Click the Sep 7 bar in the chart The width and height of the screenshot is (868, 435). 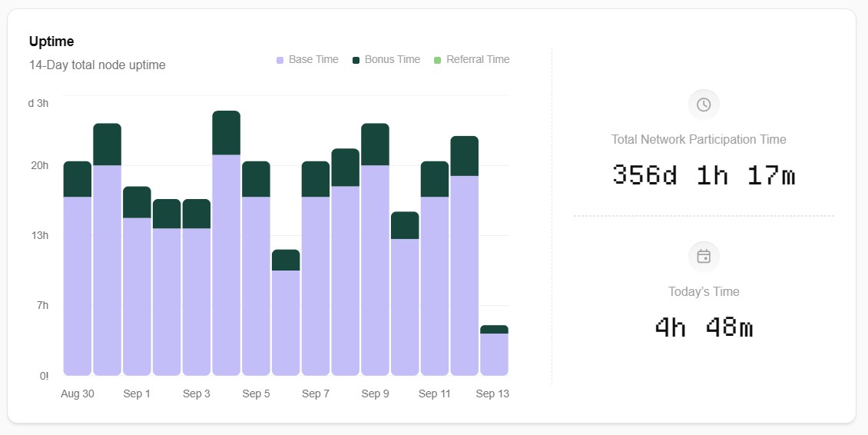(316, 268)
